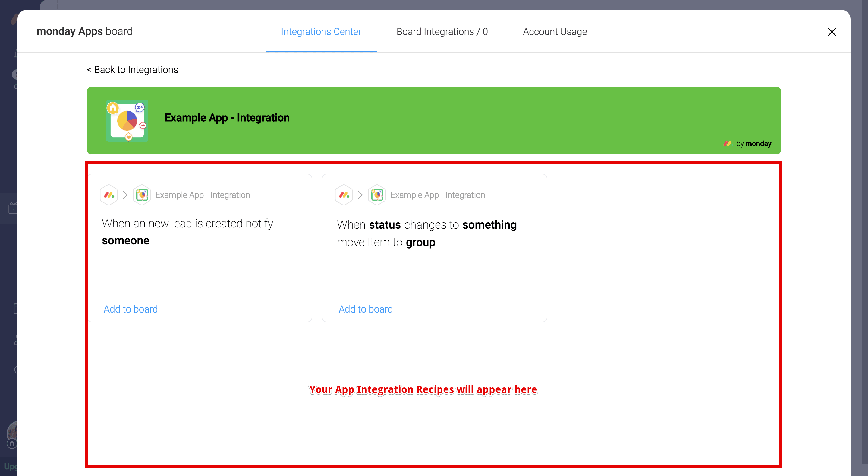Screen dimensions: 868x476
Task: Open the Account Usage tab
Action: point(555,31)
